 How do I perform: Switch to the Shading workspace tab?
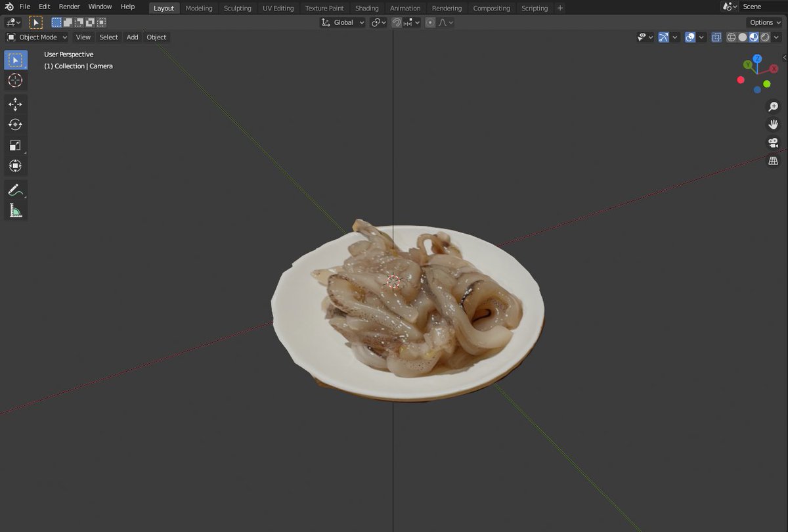click(x=367, y=8)
